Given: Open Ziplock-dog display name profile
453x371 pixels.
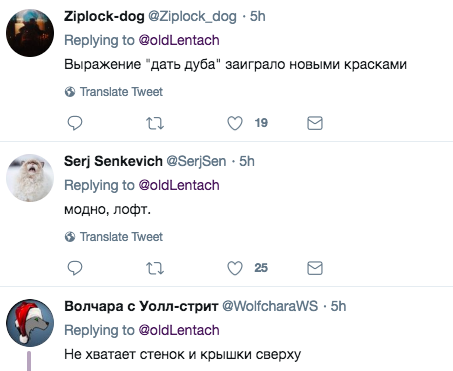Looking at the screenshot, I should [x=104, y=16].
